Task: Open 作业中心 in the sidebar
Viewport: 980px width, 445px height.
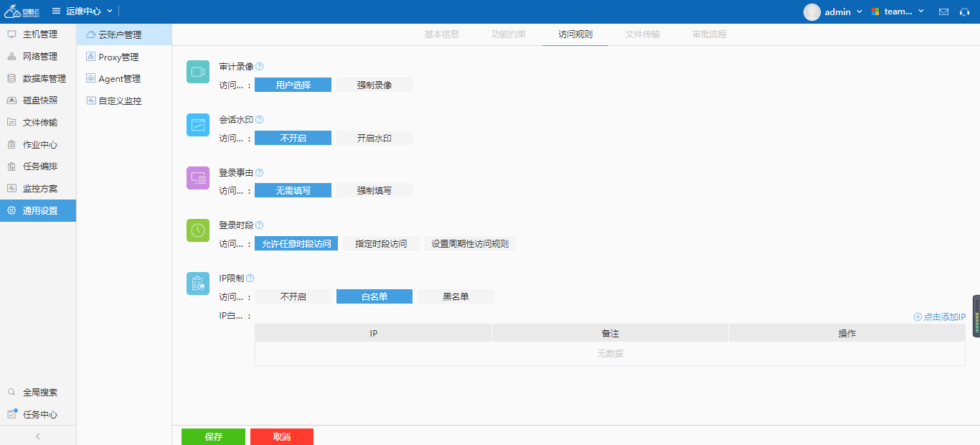Action: pos(38,145)
